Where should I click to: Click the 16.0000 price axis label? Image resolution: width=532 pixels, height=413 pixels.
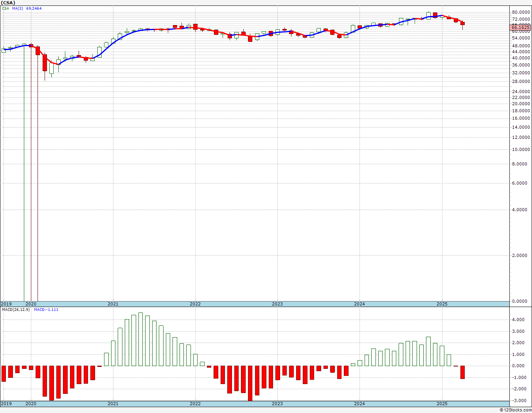coord(521,118)
